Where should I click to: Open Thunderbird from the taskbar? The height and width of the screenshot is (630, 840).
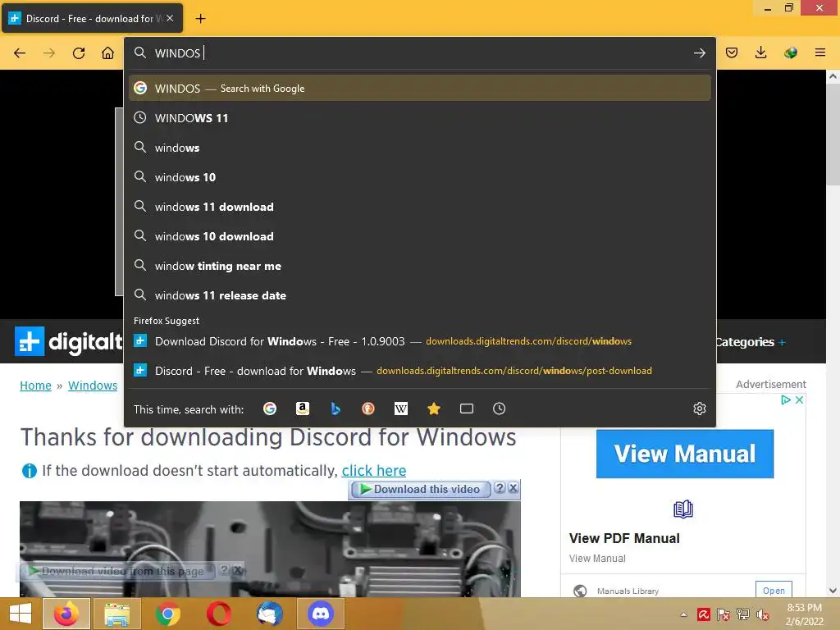tap(269, 614)
